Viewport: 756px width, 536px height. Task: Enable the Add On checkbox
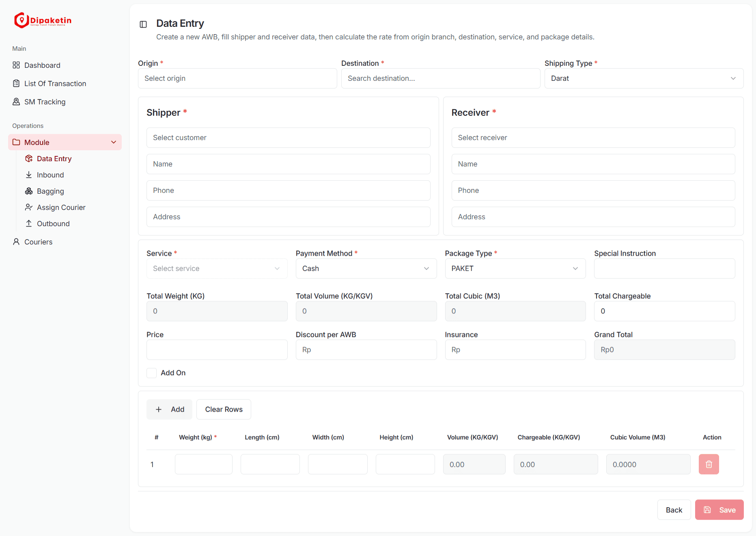(152, 373)
